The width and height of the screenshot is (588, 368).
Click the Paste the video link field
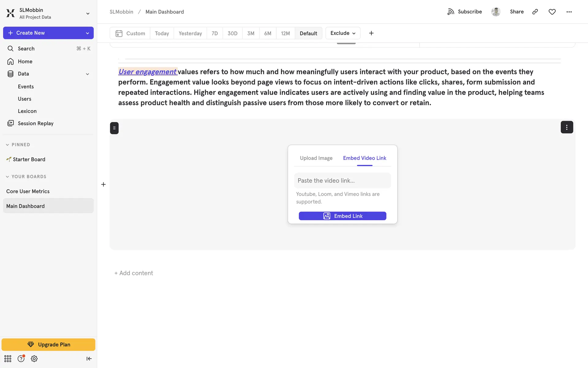342,181
